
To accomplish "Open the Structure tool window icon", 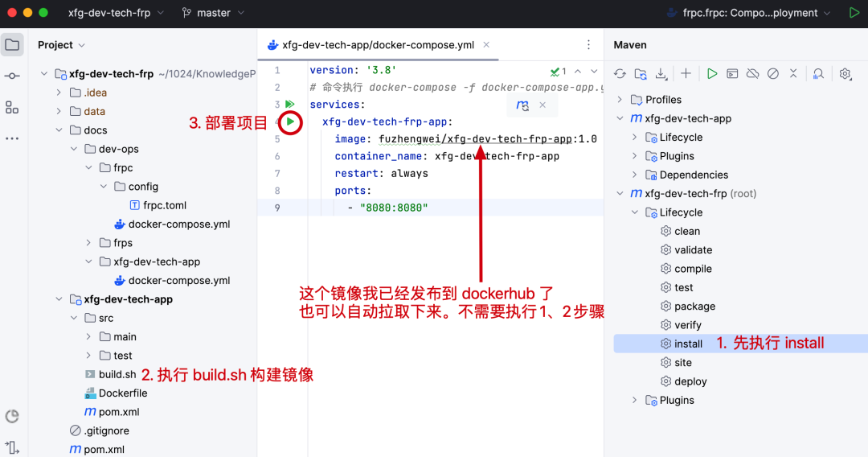I will pyautogui.click(x=12, y=108).
